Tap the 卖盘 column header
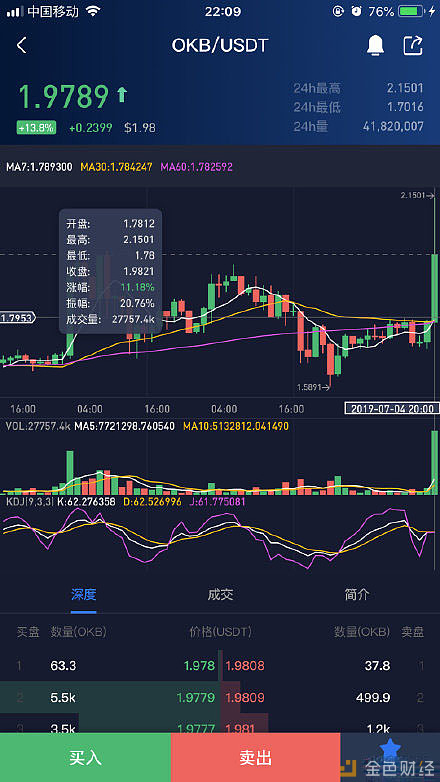 (x=413, y=632)
